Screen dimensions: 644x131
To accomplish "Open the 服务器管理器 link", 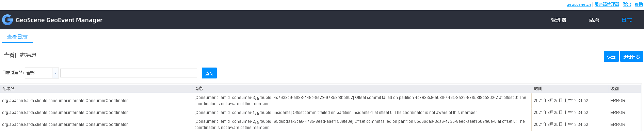I will coord(607,4).
